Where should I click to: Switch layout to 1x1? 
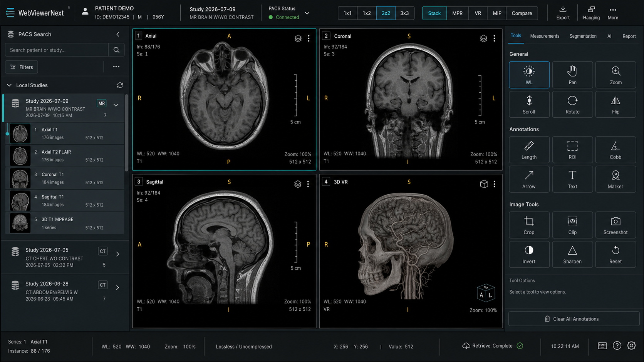coord(347,13)
